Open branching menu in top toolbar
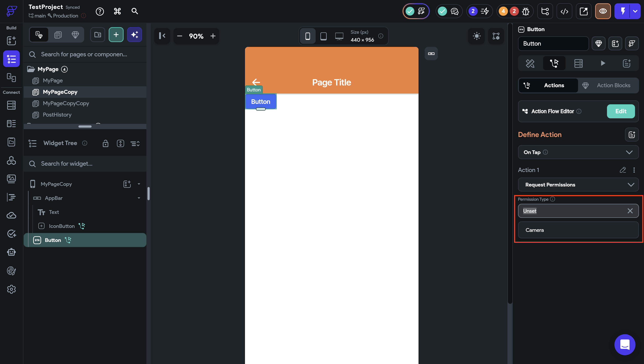The height and width of the screenshot is (364, 644). point(545,11)
